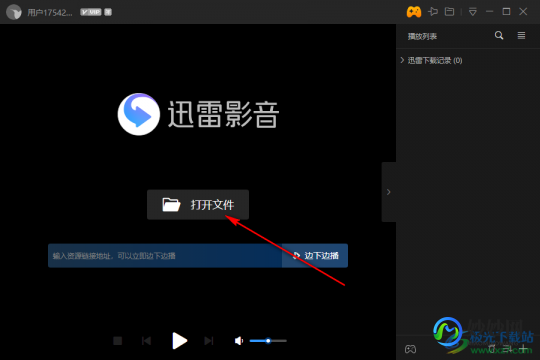Mute audio with the speaker icon
The image size is (540, 360).
tap(239, 341)
